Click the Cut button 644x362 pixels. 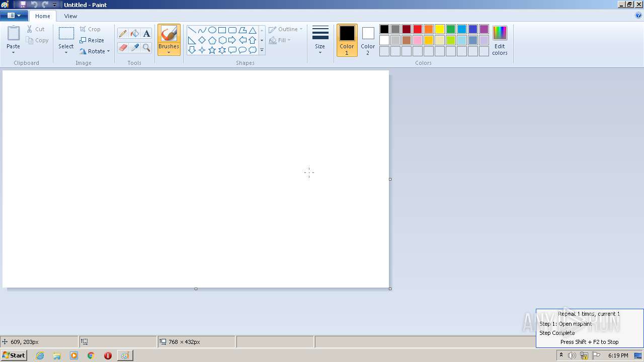(x=36, y=29)
